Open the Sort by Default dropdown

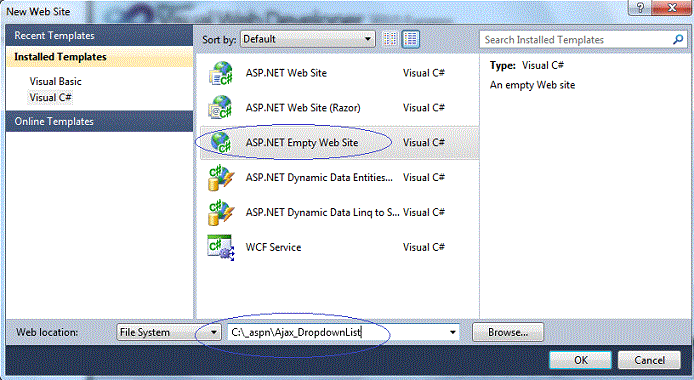[308, 39]
